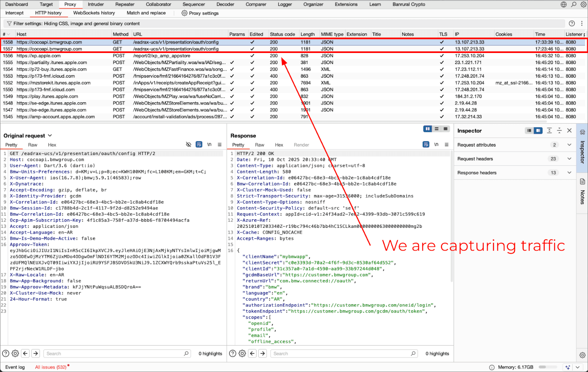The height and width of the screenshot is (372, 588).
Task: Expand the Response headers section in Inspector
Action: pos(569,173)
